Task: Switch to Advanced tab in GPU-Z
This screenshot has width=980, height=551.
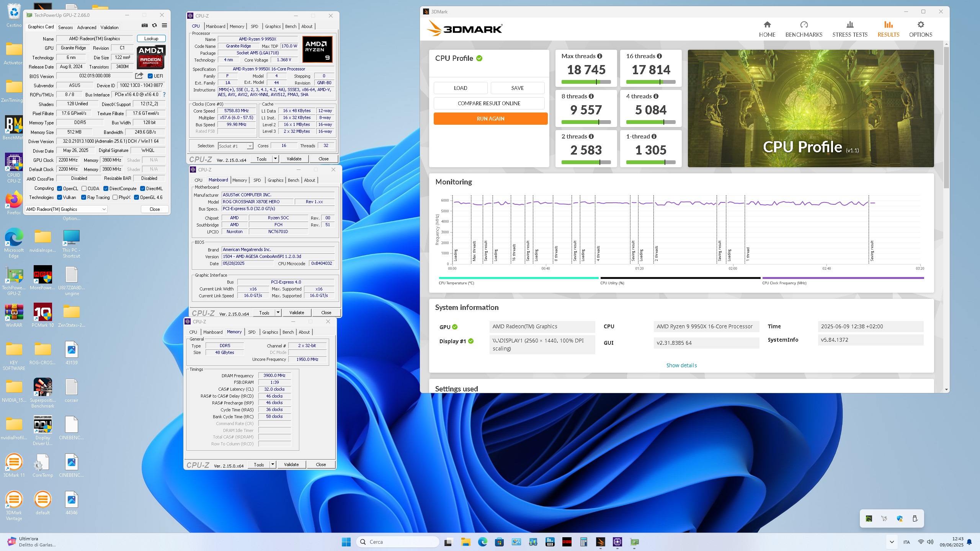Action: point(87,27)
